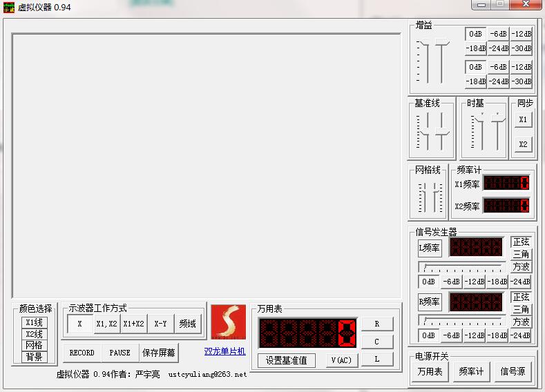This screenshot has height=392, width=545.
Task: Select 方波 waveform for L channel
Action: [521, 266]
